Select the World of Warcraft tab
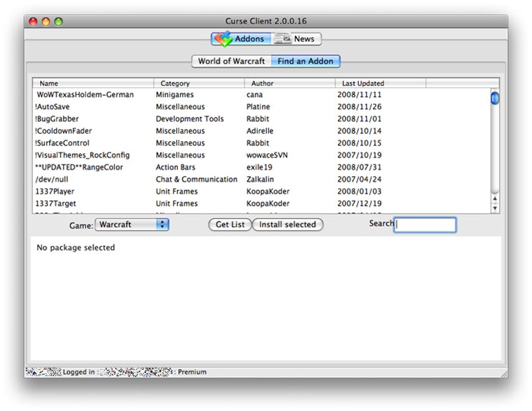Image resolution: width=532 pixels, height=411 pixels. [x=232, y=61]
